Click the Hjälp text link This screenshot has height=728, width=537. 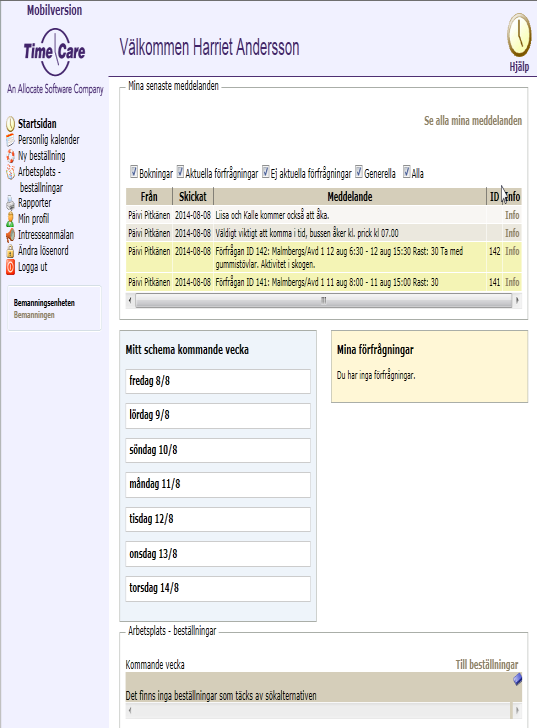click(x=519, y=67)
